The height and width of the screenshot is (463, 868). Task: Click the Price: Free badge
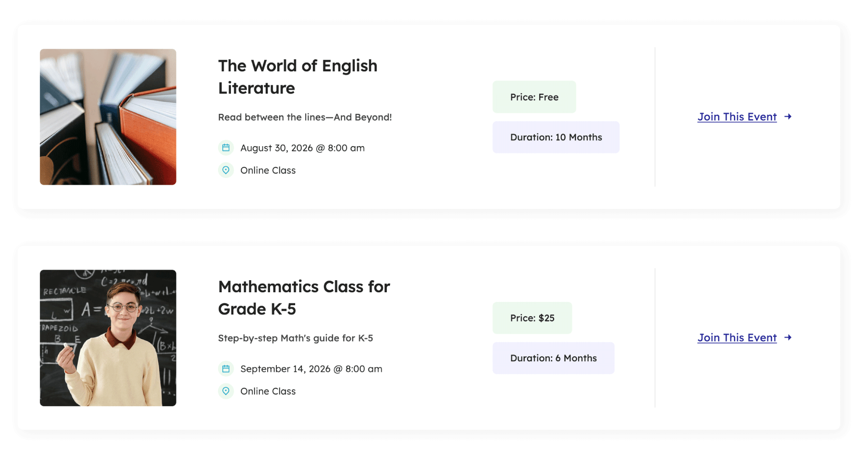pos(534,97)
